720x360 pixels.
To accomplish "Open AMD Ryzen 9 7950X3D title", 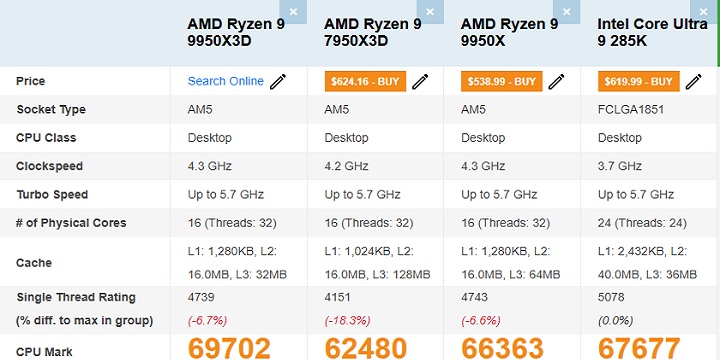I will click(x=372, y=33).
